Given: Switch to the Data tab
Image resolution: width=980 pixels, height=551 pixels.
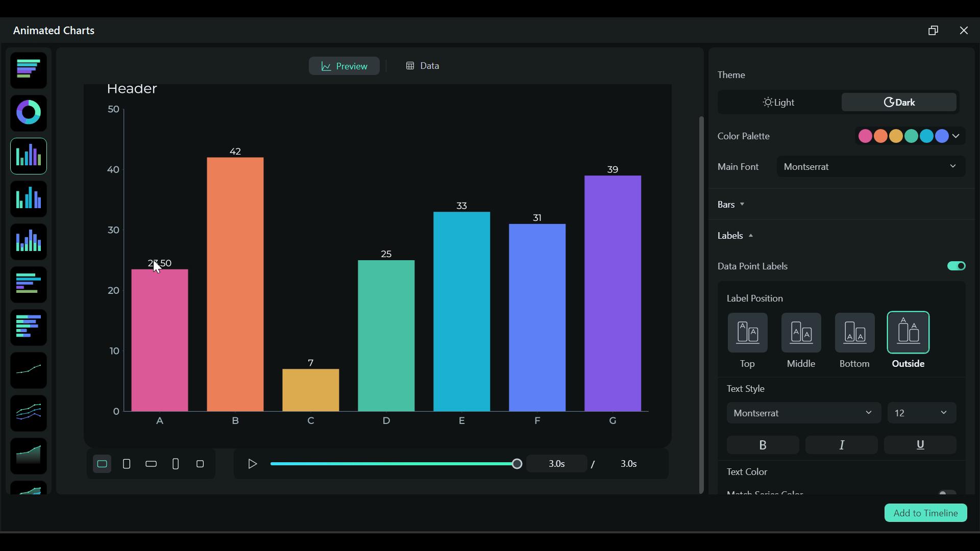Looking at the screenshot, I should pyautogui.click(x=423, y=66).
